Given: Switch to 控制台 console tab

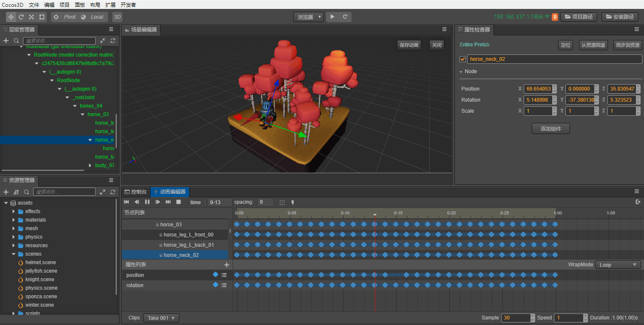Looking at the screenshot, I should click(x=136, y=192).
